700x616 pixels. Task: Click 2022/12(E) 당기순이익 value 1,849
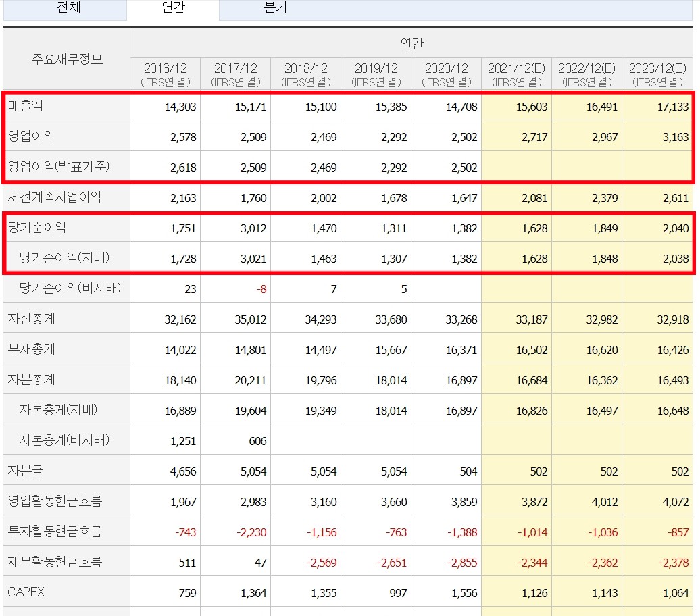pos(605,228)
